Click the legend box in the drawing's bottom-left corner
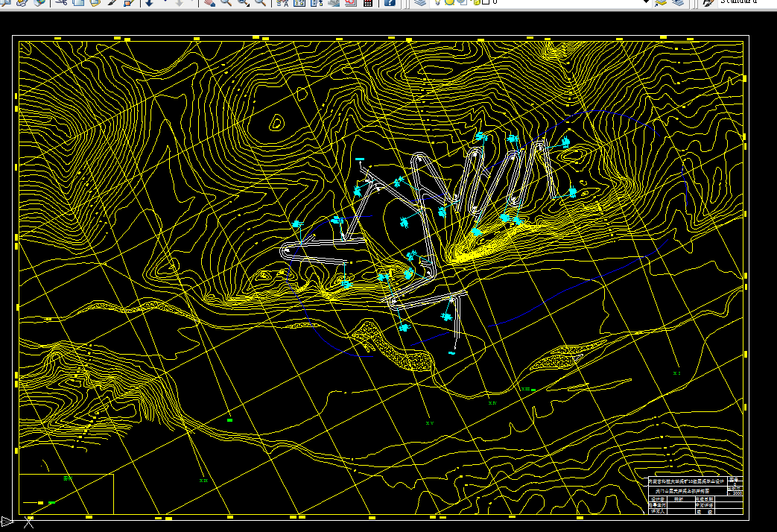Screen dimensions: 777x532 coord(66,493)
